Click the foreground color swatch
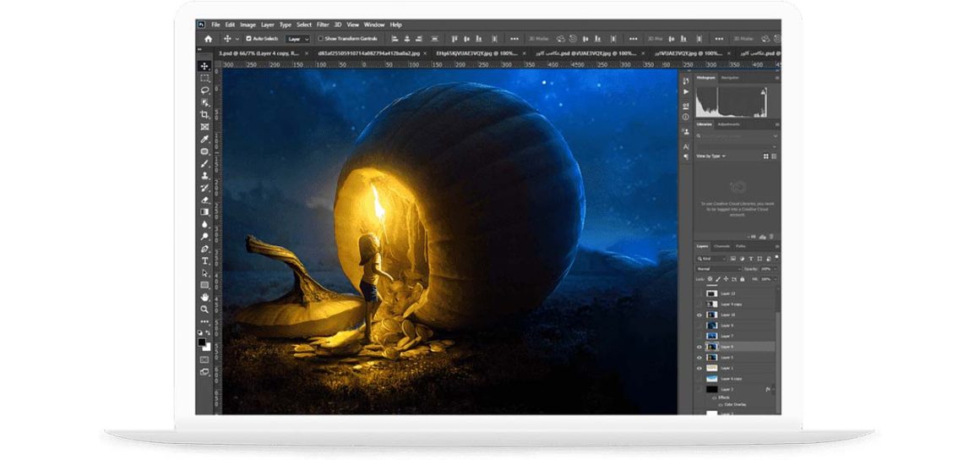The image size is (980, 460). [203, 341]
